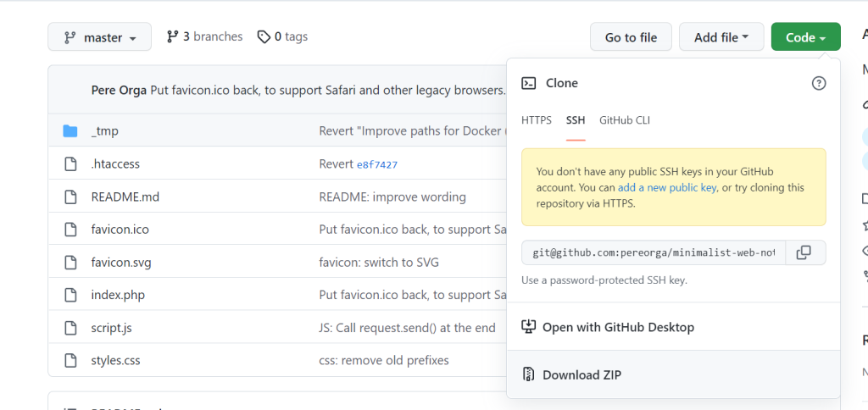
Task: Collapse the green Code dropdown
Action: 805,37
